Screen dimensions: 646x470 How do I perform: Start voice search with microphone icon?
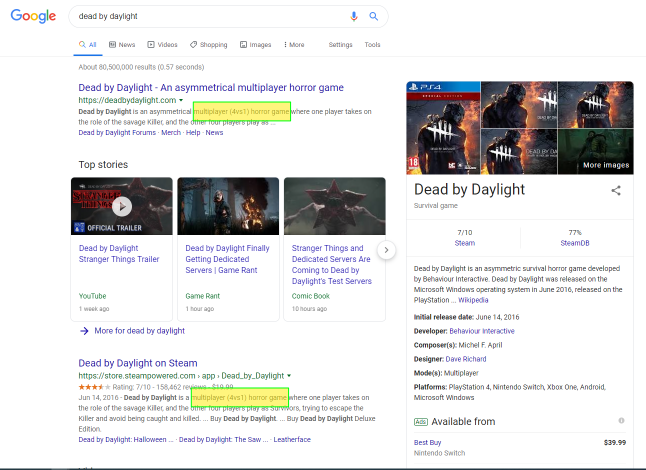click(353, 16)
